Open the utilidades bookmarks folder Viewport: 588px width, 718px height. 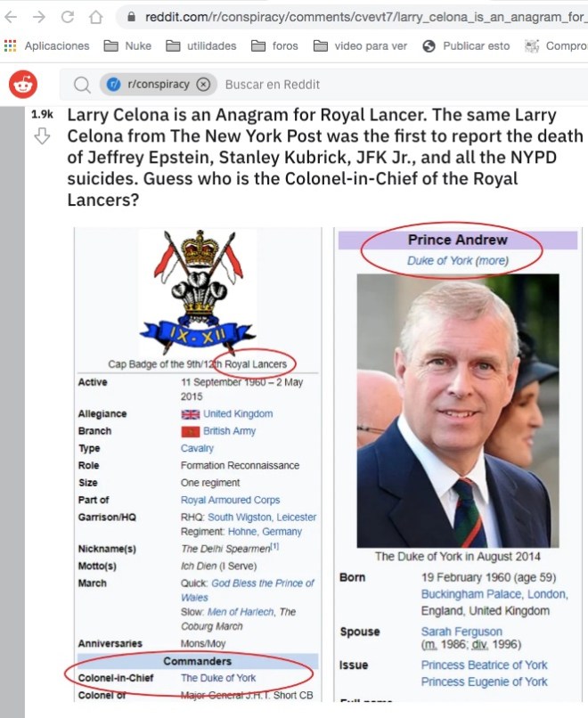pyautogui.click(x=201, y=45)
